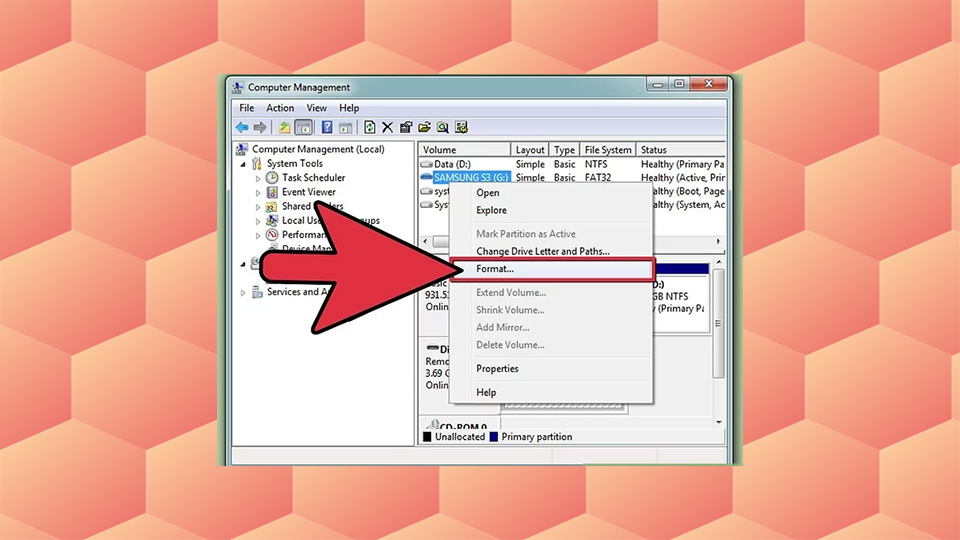
Task: Click the blue Primary partition legend swatch
Action: point(493,437)
